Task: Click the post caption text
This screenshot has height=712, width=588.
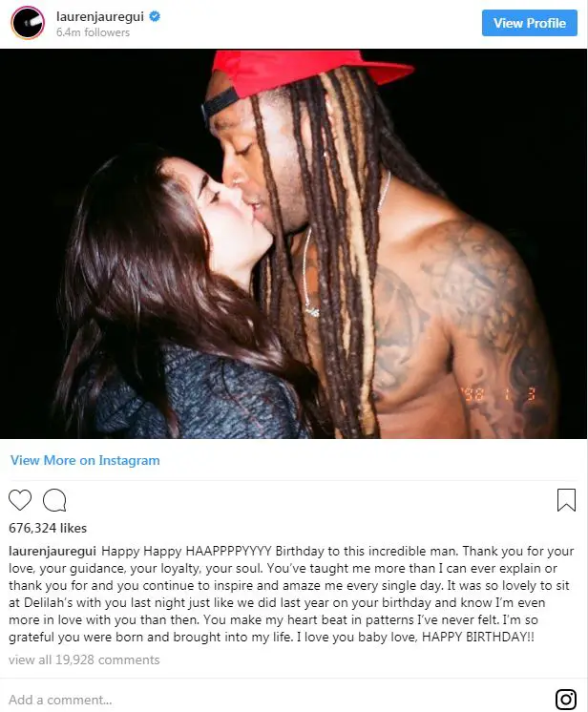Action: click(x=291, y=594)
